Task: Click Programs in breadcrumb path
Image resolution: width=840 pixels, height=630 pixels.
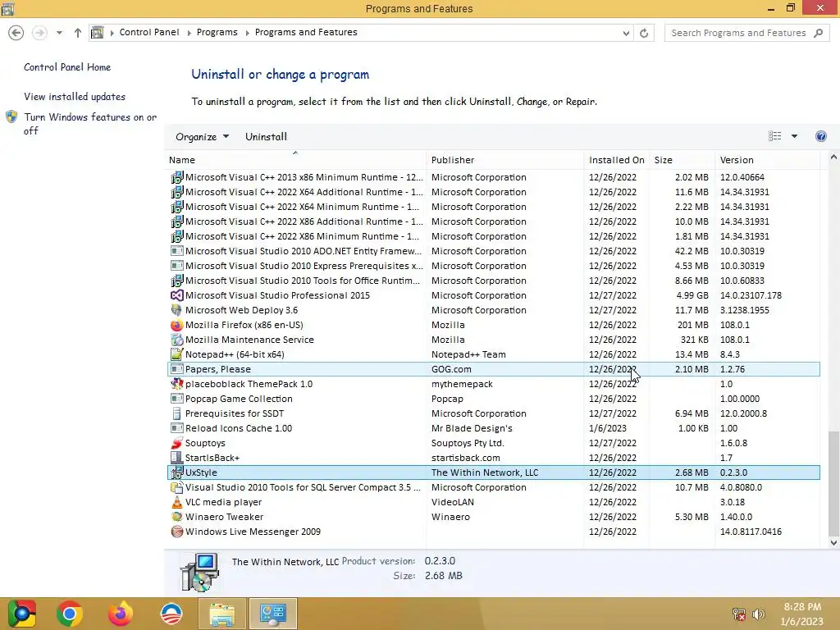Action: (x=217, y=32)
